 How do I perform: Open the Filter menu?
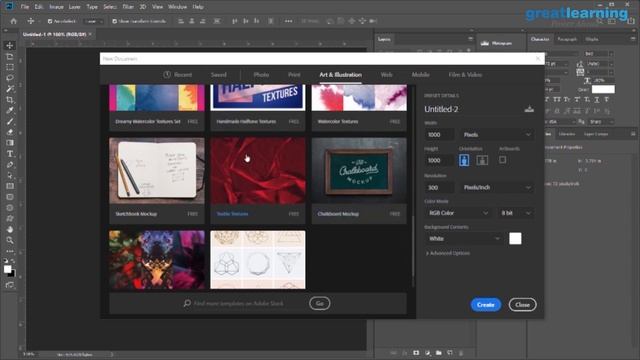(x=128, y=7)
